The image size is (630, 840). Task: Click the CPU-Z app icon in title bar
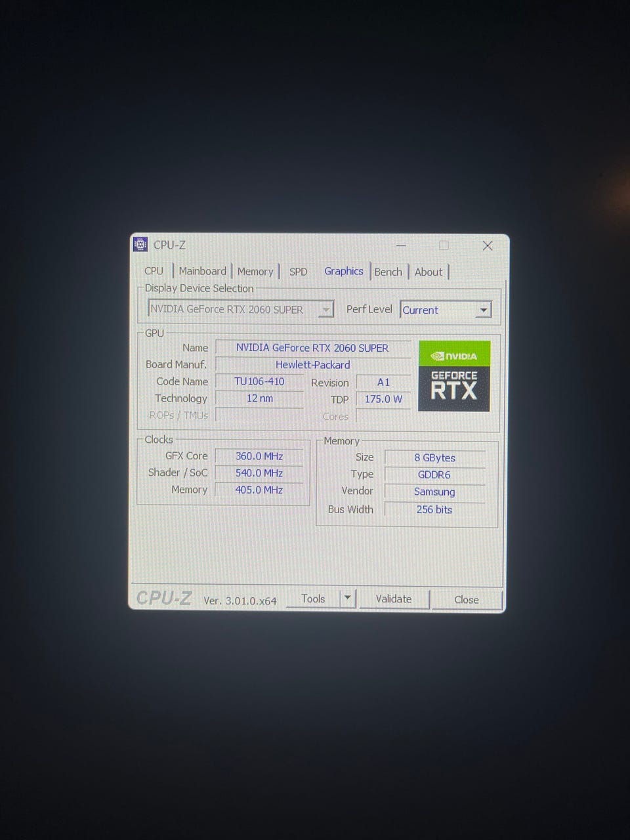(x=140, y=245)
